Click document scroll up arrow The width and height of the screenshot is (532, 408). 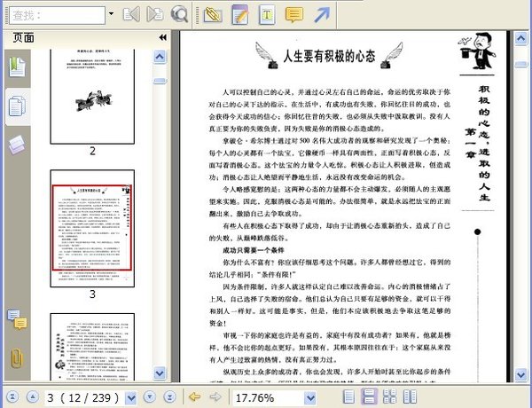[521, 38]
